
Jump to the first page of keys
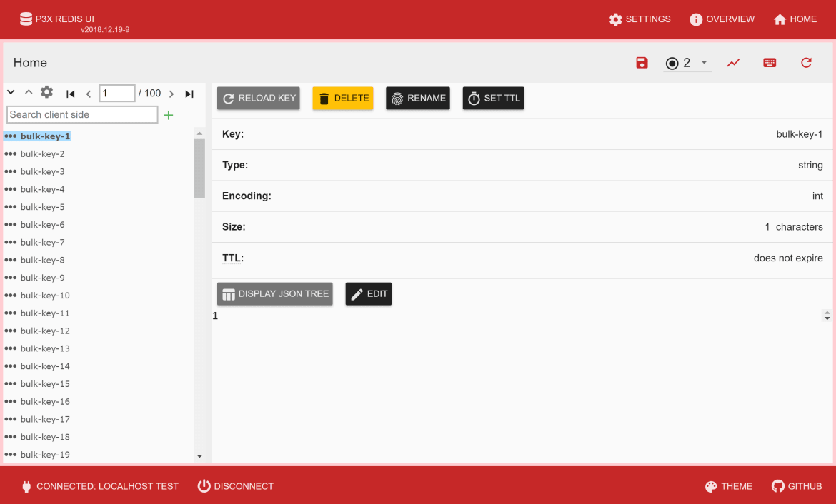(x=70, y=93)
